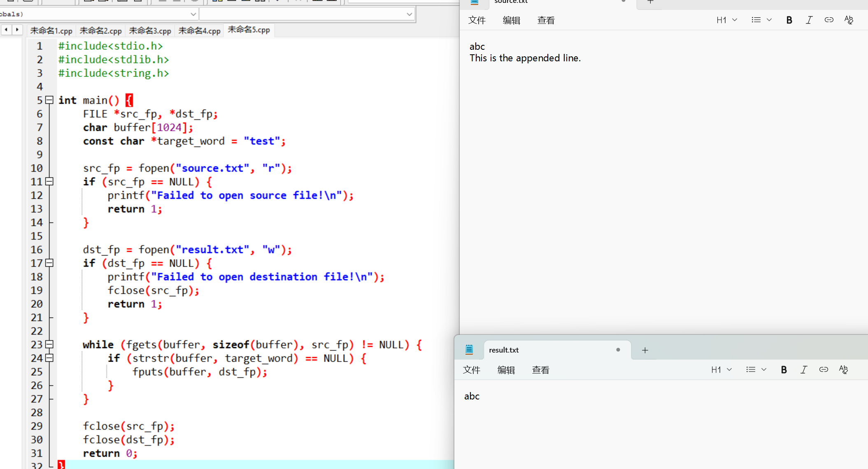Add a new tab next to result.txt
The image size is (868, 469).
pyautogui.click(x=645, y=350)
